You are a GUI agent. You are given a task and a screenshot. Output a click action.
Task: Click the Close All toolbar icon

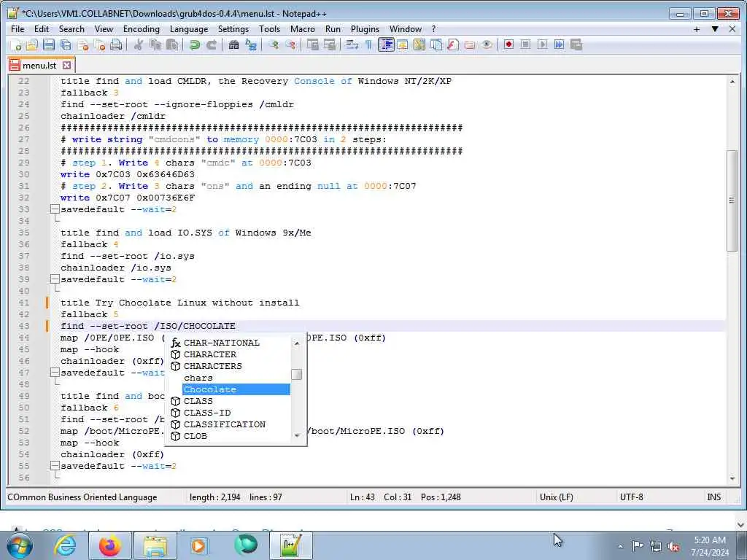[x=99, y=44]
